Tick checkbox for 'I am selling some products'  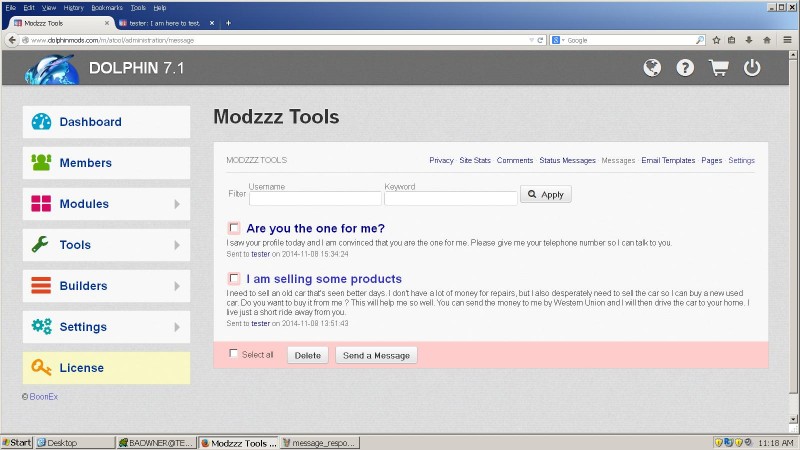234,278
